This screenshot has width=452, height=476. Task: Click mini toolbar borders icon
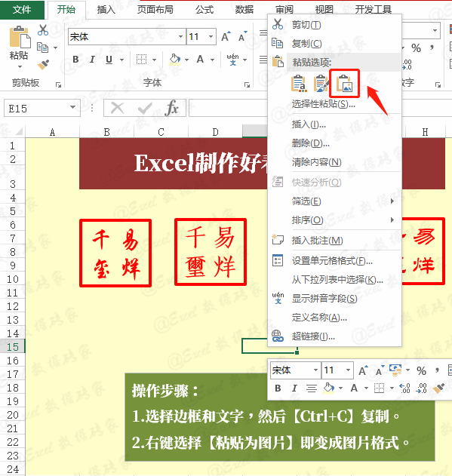click(x=379, y=388)
